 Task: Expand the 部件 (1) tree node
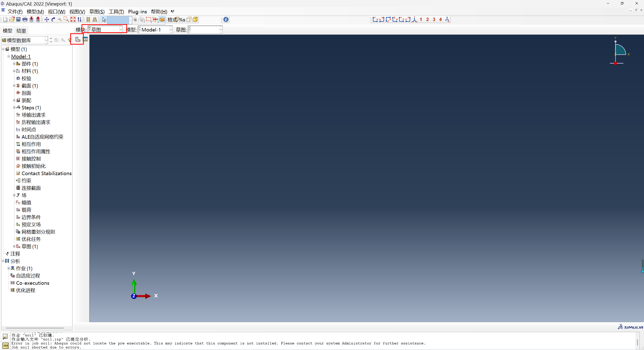14,64
